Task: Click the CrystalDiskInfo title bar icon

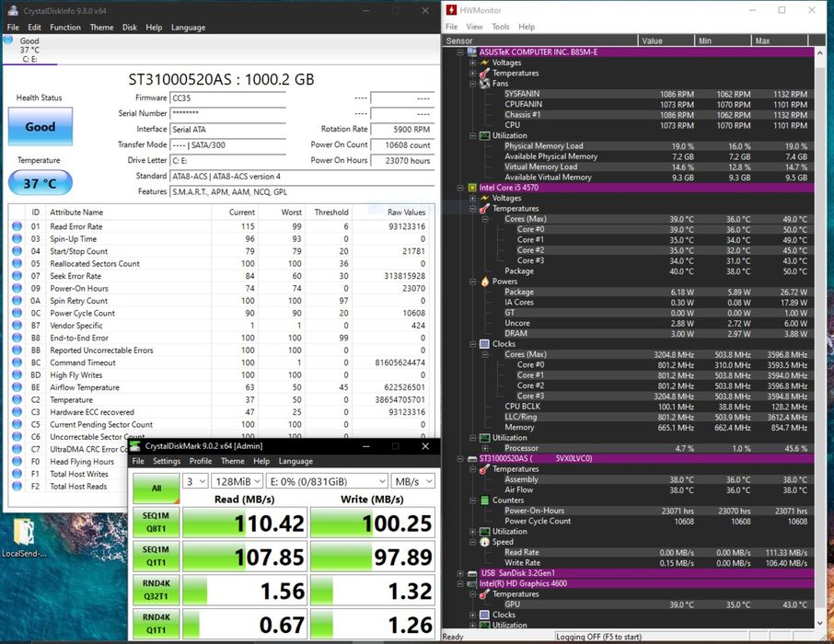Action: tap(13, 11)
